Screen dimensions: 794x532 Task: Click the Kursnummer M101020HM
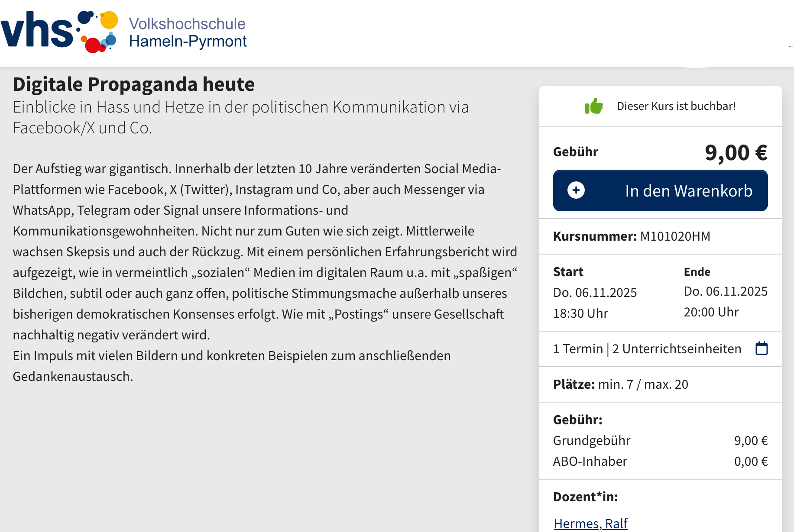[632, 236]
